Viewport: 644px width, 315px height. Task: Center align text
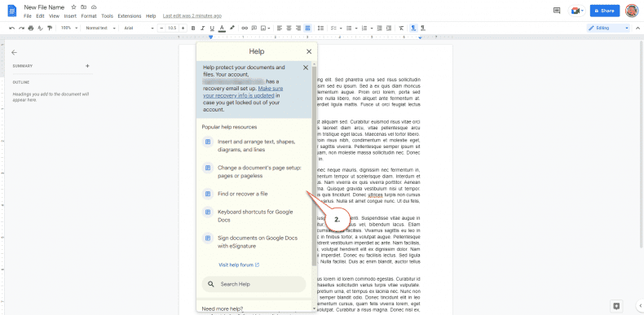289,28
